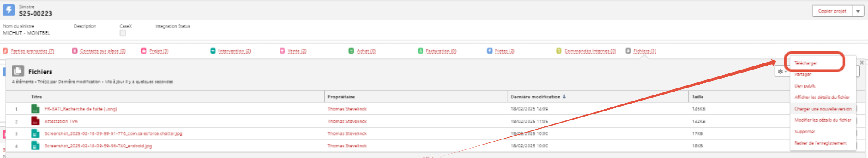Sort by the Taille column header
The image size is (868, 158).
pyautogui.click(x=697, y=97)
